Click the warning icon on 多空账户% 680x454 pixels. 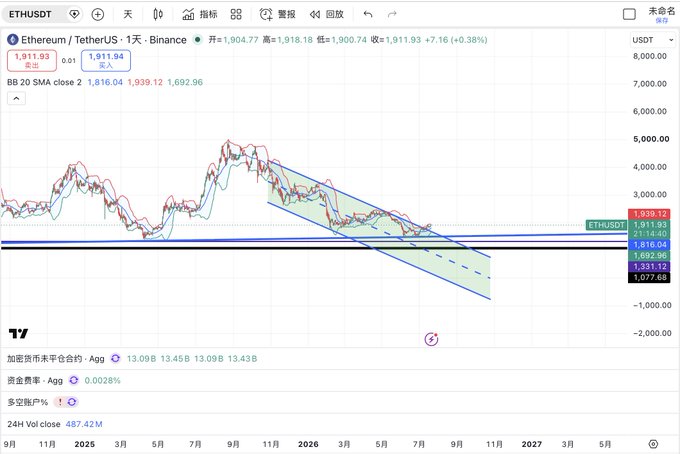[60, 402]
